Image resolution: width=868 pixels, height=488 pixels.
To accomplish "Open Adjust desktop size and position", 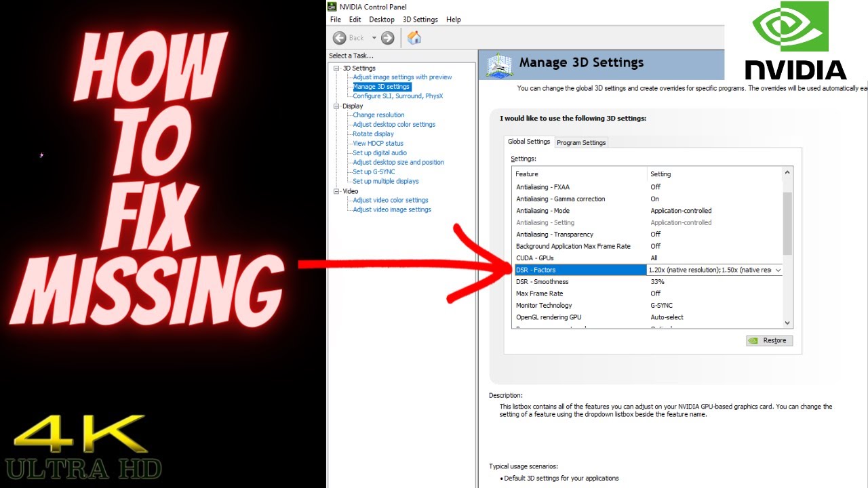I will pyautogui.click(x=399, y=163).
